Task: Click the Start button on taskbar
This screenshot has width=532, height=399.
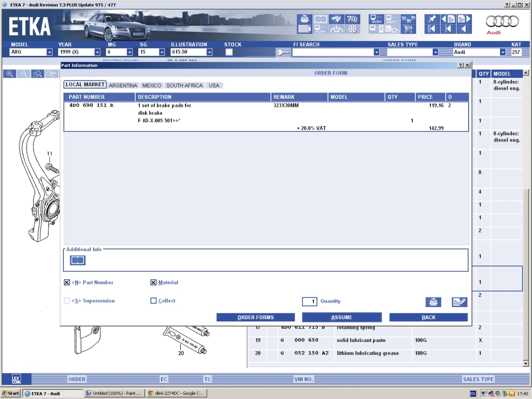Action: pyautogui.click(x=11, y=393)
